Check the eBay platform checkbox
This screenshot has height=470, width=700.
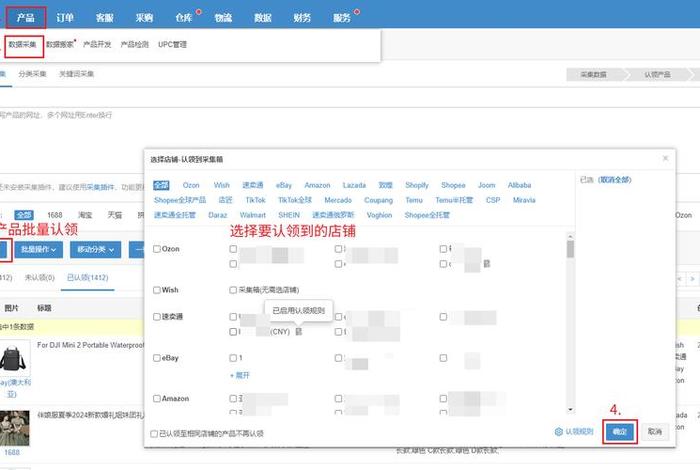tap(156, 357)
